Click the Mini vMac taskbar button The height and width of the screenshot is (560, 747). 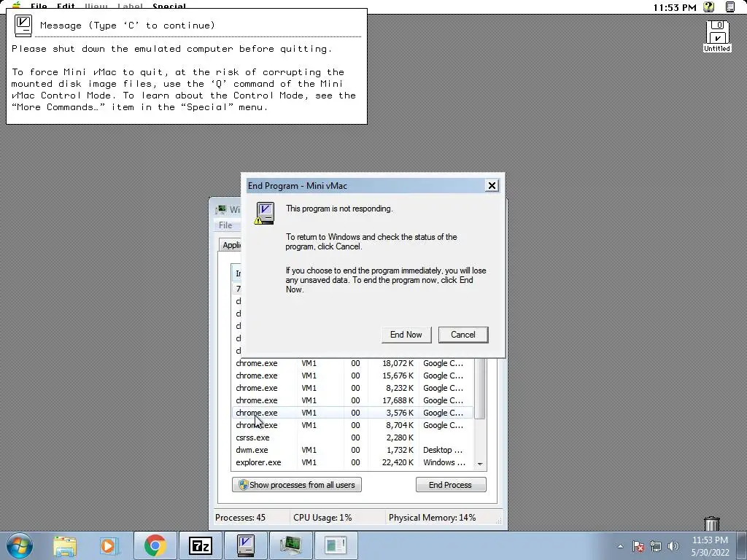click(246, 545)
